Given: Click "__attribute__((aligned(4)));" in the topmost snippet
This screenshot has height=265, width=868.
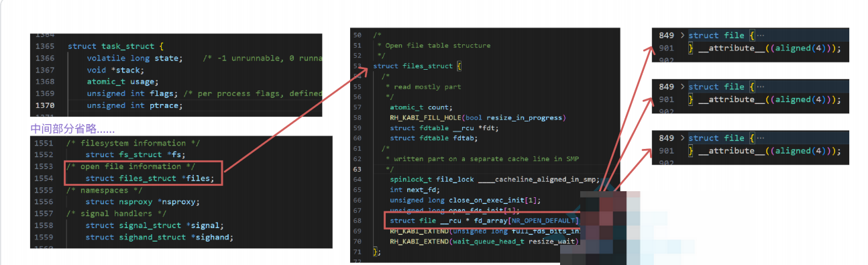Looking at the screenshot, I should pyautogui.click(x=769, y=48).
